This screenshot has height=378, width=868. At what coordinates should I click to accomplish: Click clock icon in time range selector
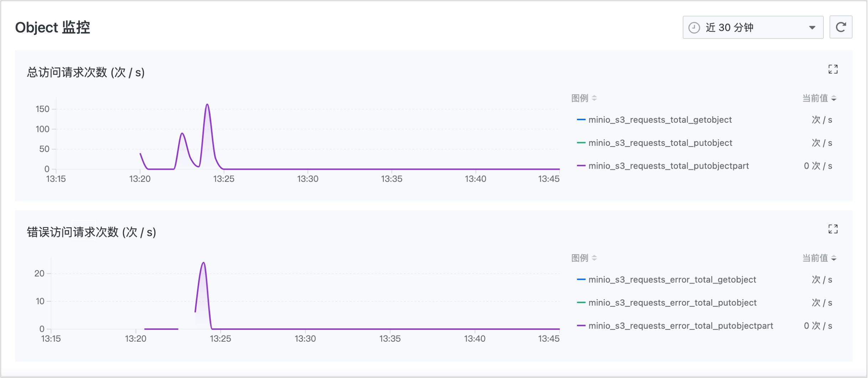pyautogui.click(x=694, y=27)
